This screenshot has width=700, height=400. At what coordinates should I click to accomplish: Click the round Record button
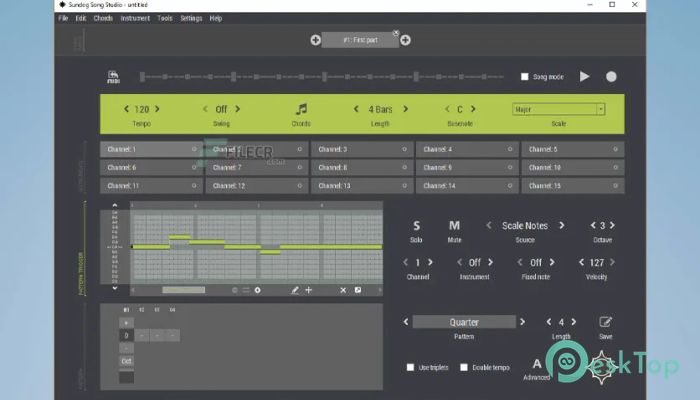click(x=611, y=77)
